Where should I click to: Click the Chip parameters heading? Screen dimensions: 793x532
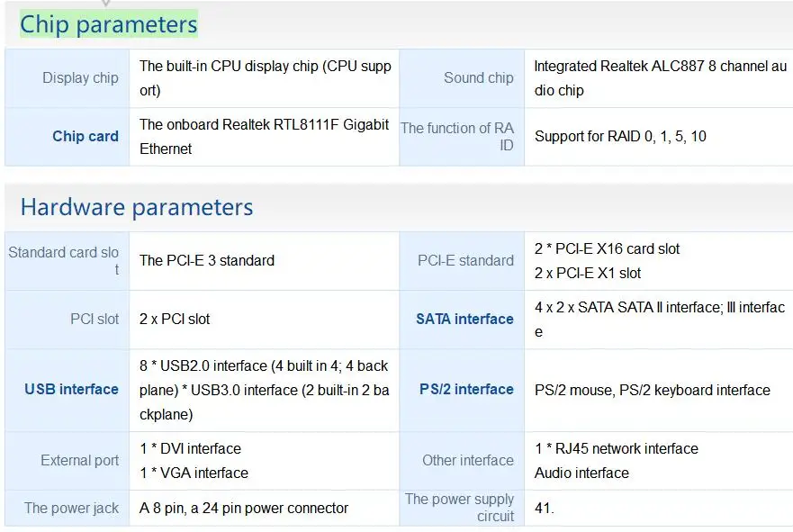(108, 24)
